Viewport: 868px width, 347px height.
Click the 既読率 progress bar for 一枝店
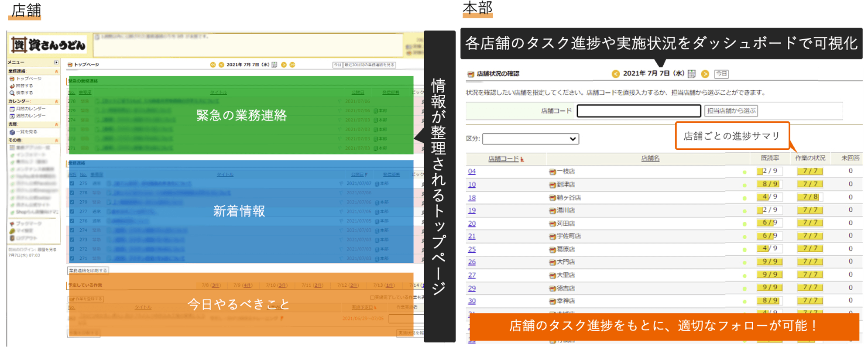point(769,171)
